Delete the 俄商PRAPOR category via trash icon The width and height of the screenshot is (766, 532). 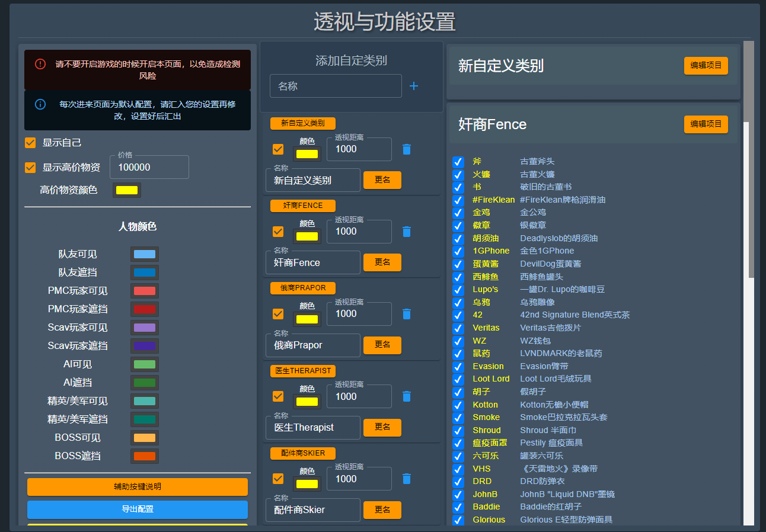click(406, 314)
